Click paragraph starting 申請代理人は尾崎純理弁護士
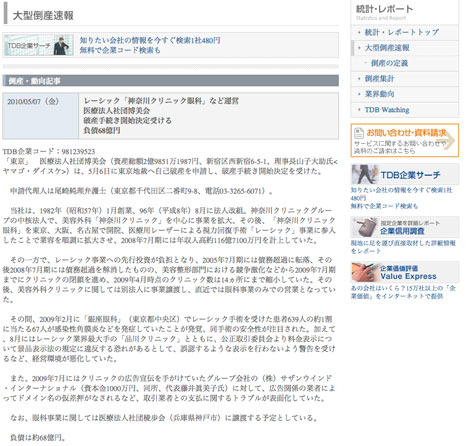The height and width of the screenshot is (446, 466). (x=142, y=191)
